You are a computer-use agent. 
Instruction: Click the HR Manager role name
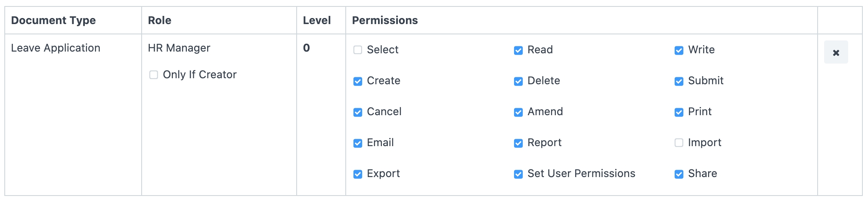[179, 48]
